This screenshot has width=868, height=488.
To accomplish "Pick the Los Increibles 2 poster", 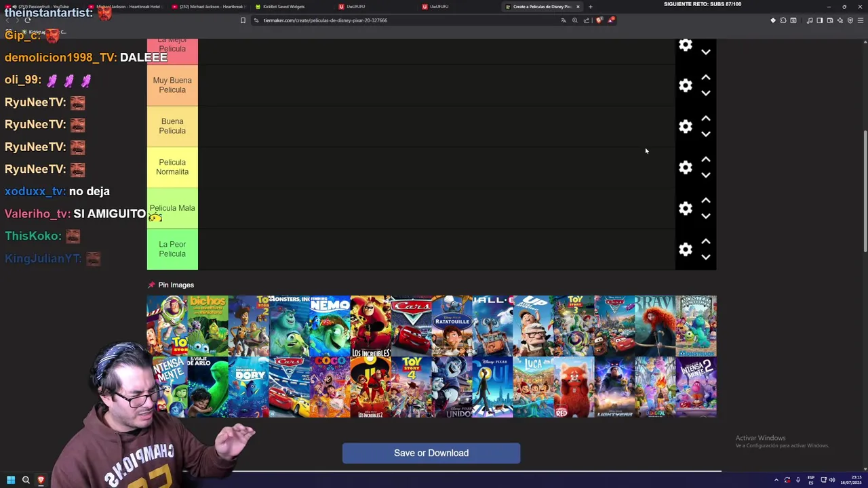I will (371, 387).
